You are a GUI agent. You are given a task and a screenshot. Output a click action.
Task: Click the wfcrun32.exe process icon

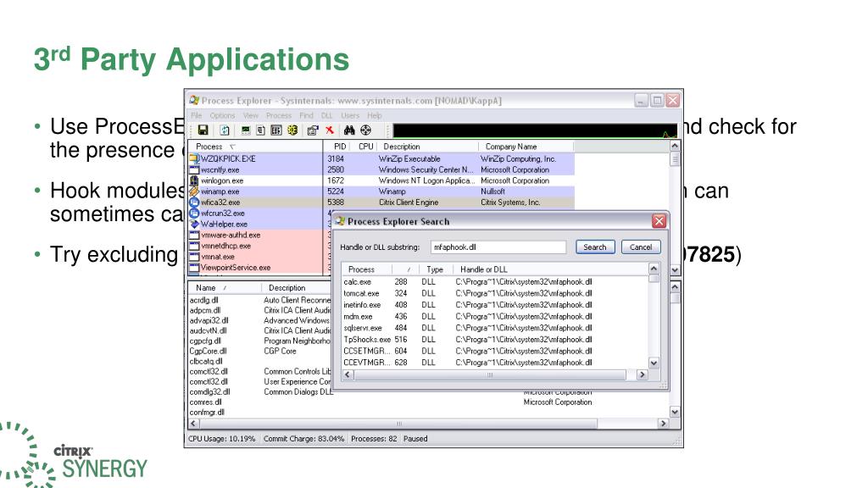[x=194, y=213]
